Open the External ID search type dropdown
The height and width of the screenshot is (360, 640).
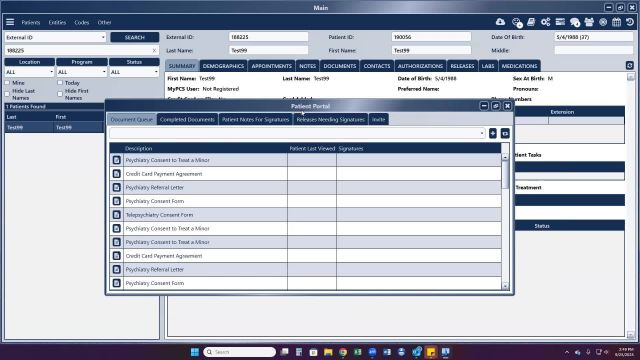pos(56,37)
